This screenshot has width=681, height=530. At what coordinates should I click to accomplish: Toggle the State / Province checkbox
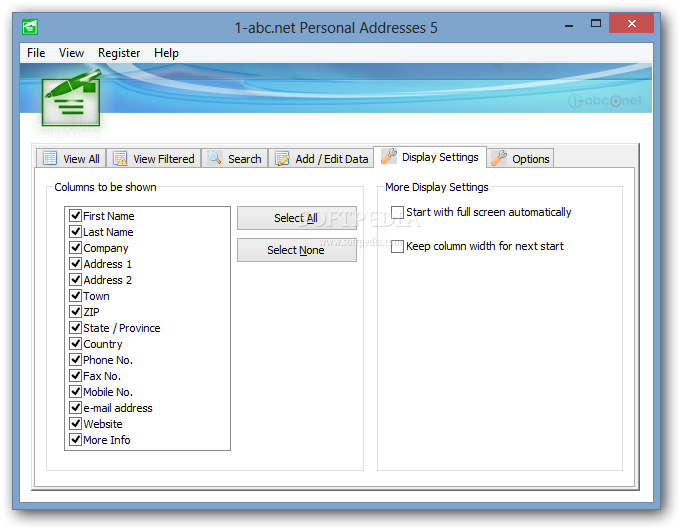tap(76, 328)
